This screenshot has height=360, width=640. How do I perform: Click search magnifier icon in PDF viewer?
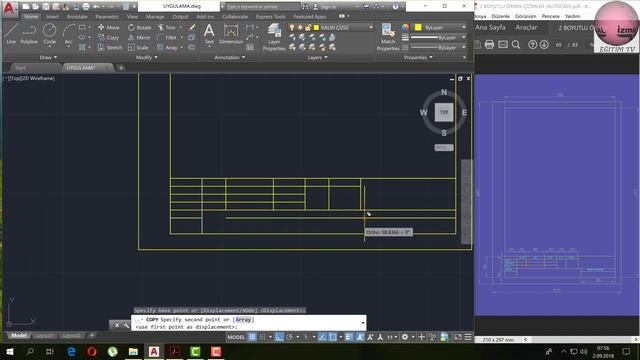click(516, 44)
